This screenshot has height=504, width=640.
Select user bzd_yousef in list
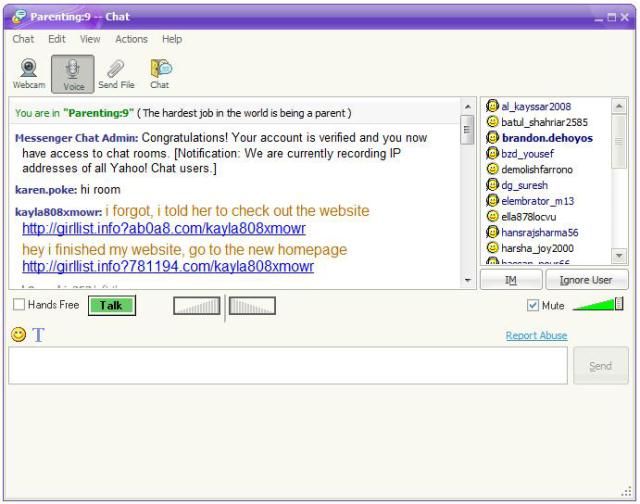click(527, 154)
